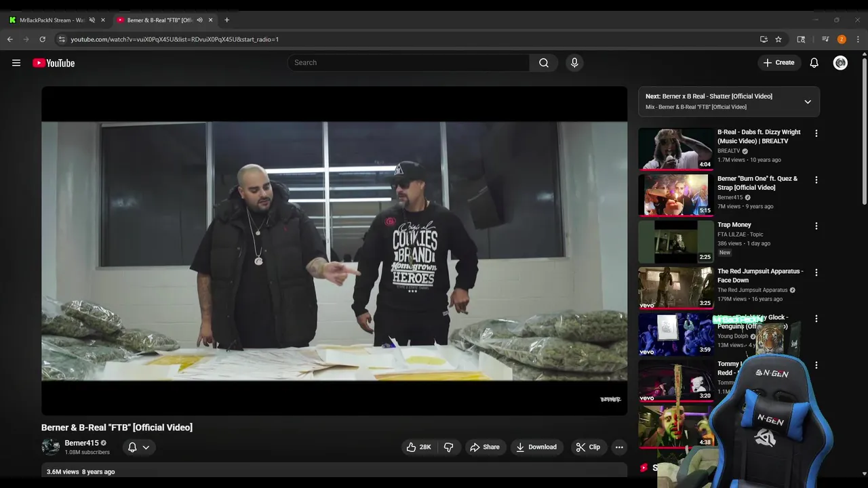This screenshot has height=488, width=868.
Task: Mute the Berner FTB tab audio
Action: pos(200,20)
